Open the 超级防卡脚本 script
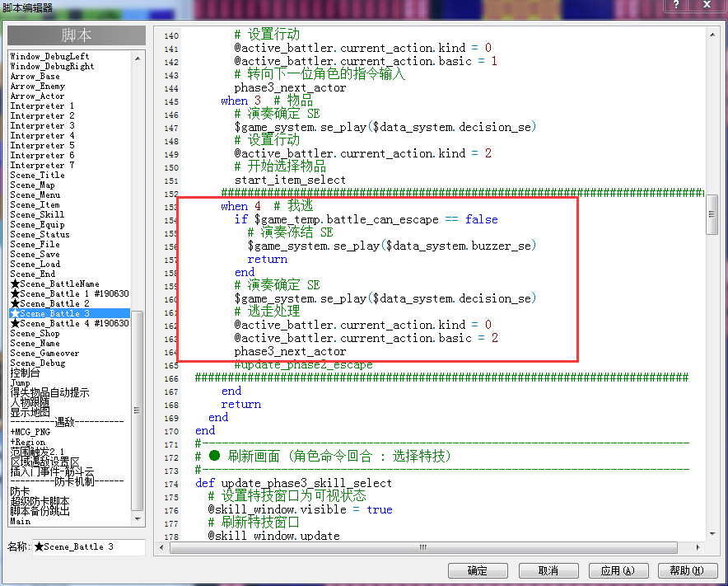Viewport: 728px width, 586px height. click(40, 501)
